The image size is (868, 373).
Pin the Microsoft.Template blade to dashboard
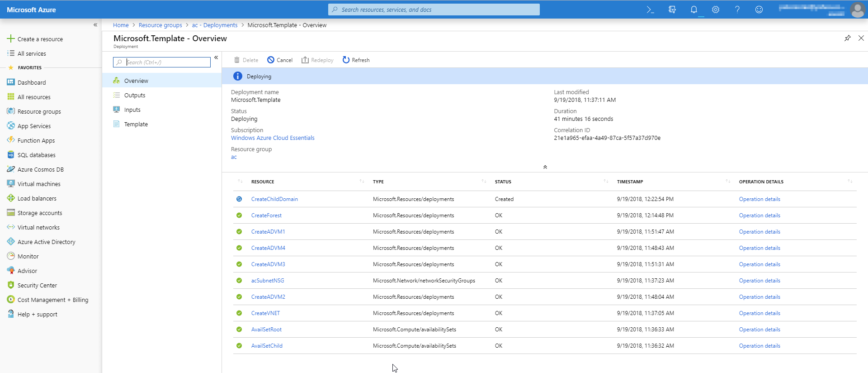[x=848, y=38]
